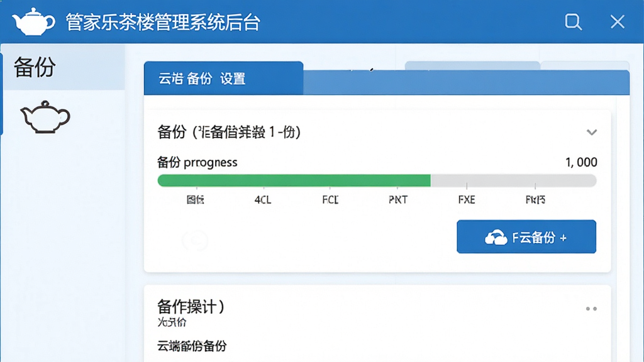This screenshot has width=644, height=362.
Task: Click the FCL progress marker label
Action: (330, 200)
